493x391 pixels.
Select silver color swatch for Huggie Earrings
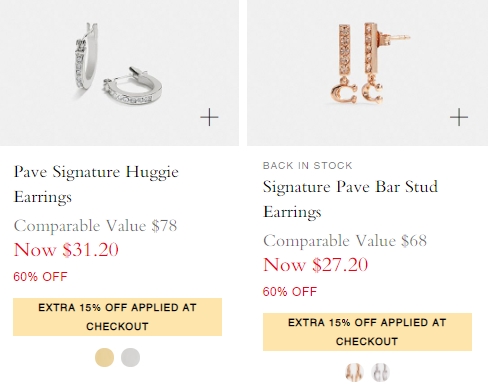pos(130,357)
